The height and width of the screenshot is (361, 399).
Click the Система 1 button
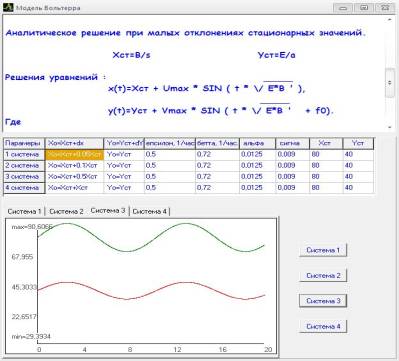tap(323, 250)
